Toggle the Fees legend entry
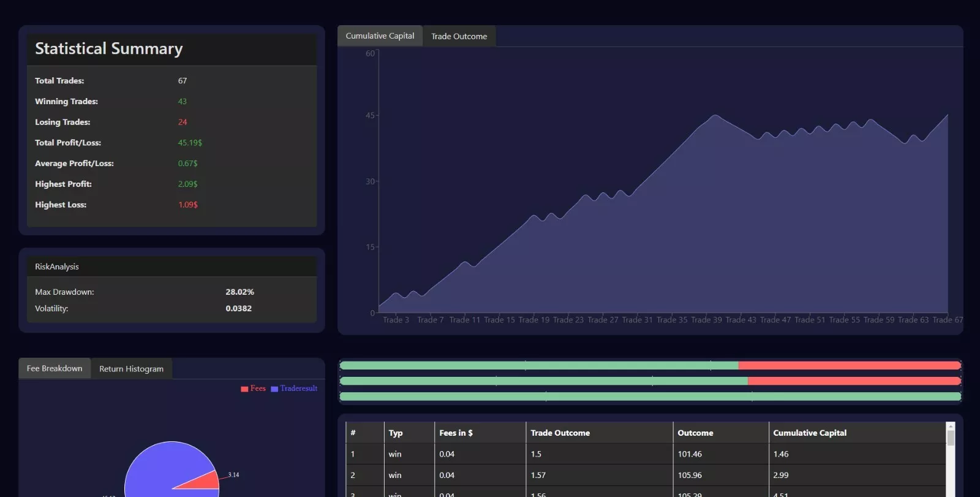This screenshot has height=497, width=980. 253,389
